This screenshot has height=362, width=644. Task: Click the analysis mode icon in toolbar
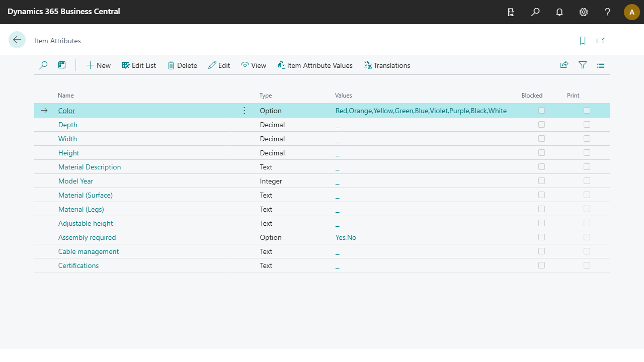(62, 65)
